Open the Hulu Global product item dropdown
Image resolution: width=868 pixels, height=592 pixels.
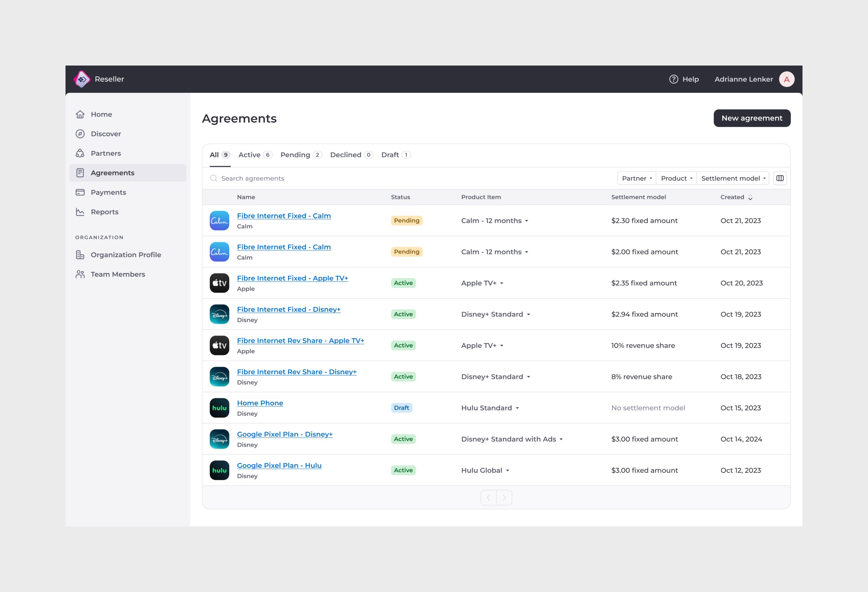tap(485, 470)
